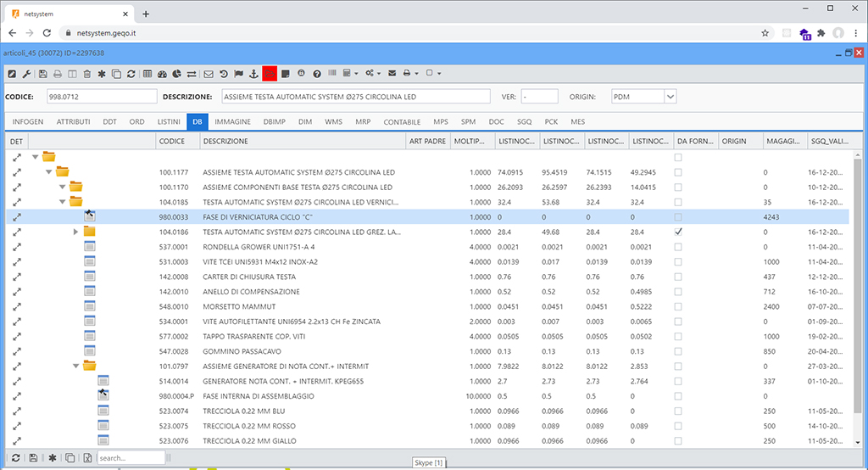
Task: Collapse the 101.0797 ASSIEME GENERATORE folder
Action: pyautogui.click(x=76, y=366)
